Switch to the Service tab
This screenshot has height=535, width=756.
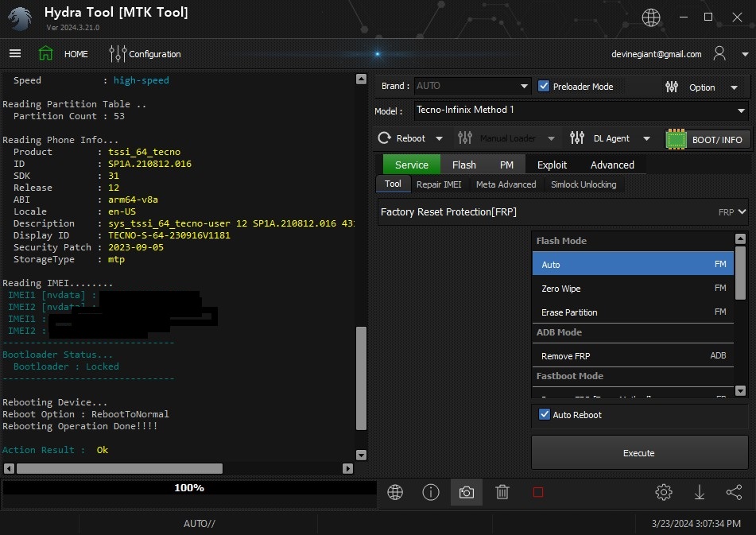pos(411,165)
